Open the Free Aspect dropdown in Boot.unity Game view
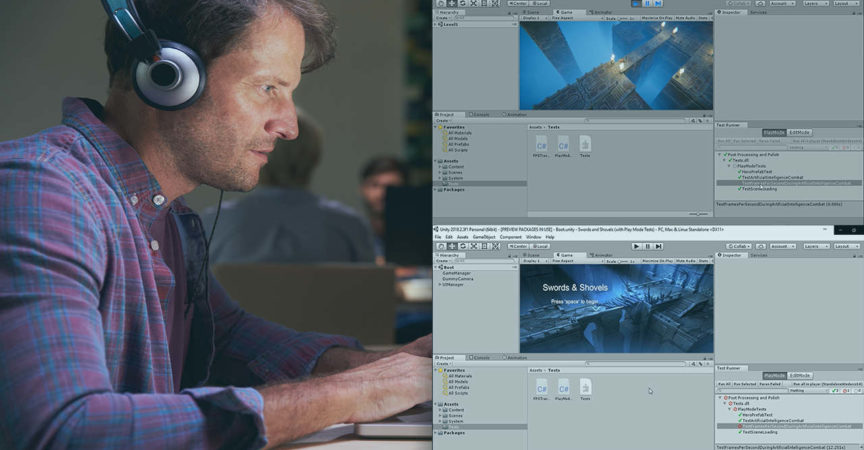This screenshot has width=864, height=450. tap(577, 261)
